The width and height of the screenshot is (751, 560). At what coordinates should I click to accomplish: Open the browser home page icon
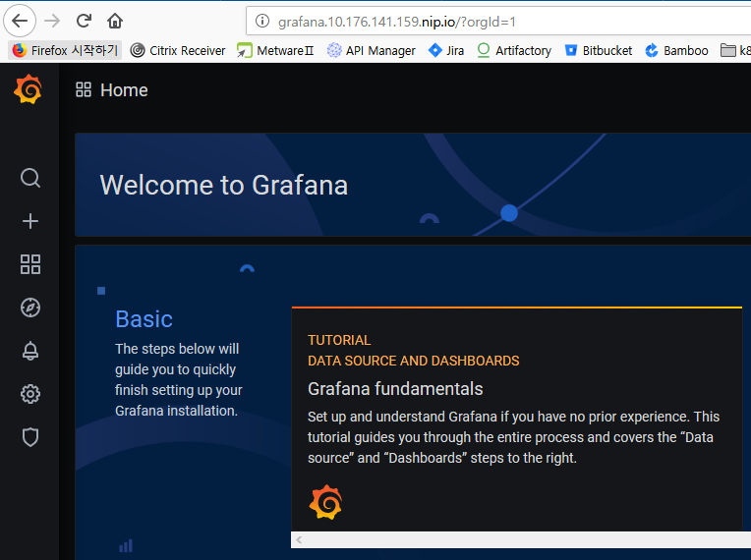tap(115, 21)
